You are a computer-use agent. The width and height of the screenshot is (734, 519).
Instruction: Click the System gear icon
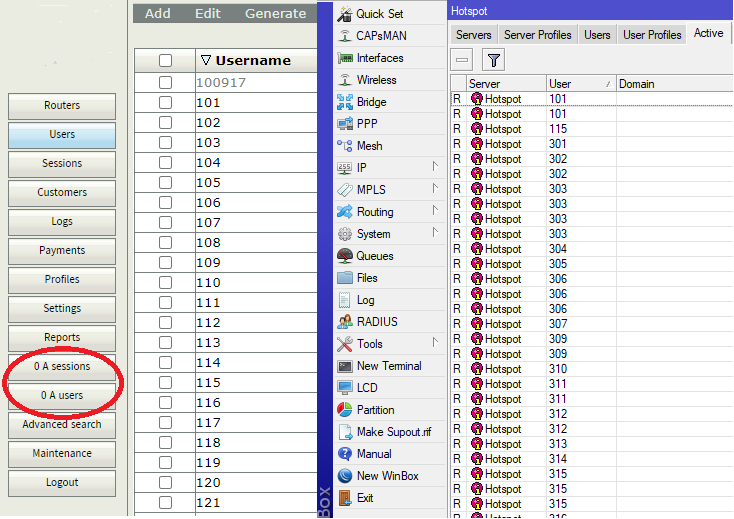click(345, 234)
